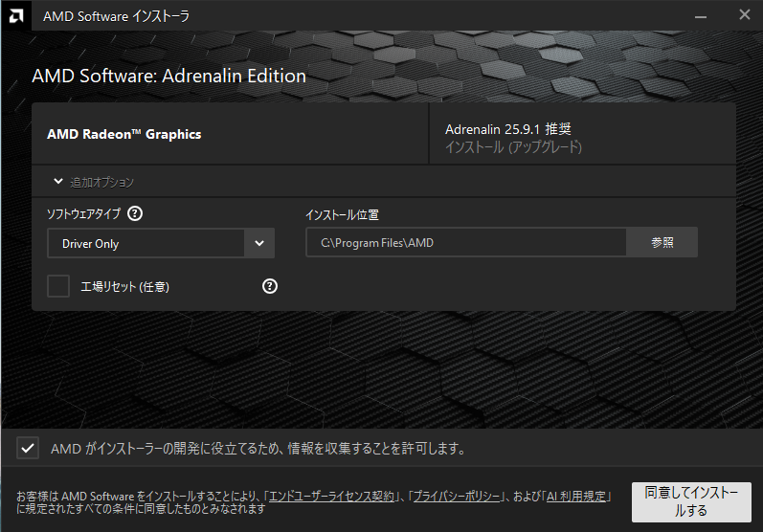Viewport: 763px width, 532px height.
Task: Open help icon beside ソフトウェアタイプ
Action: point(135,214)
